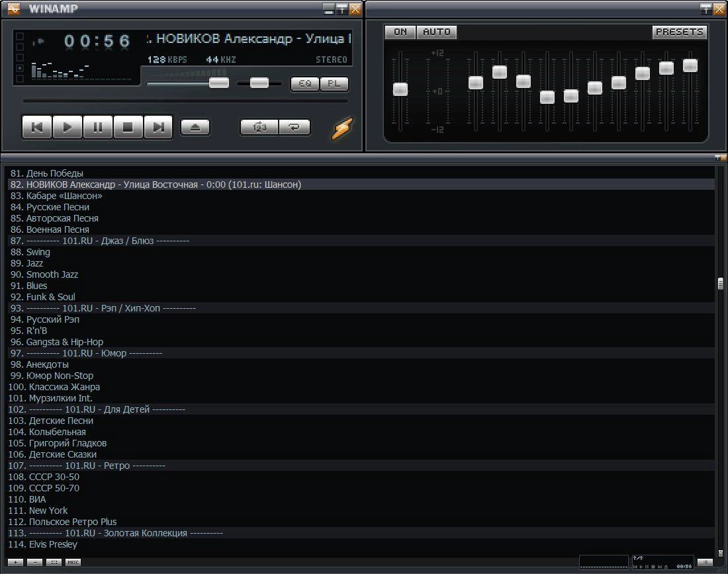This screenshot has width=728, height=574.
Task: Click the first frequency band slider
Action: (x=476, y=83)
